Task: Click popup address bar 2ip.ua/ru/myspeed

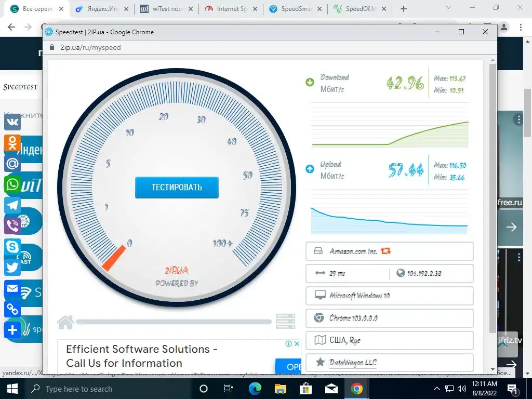Action: 90,47
